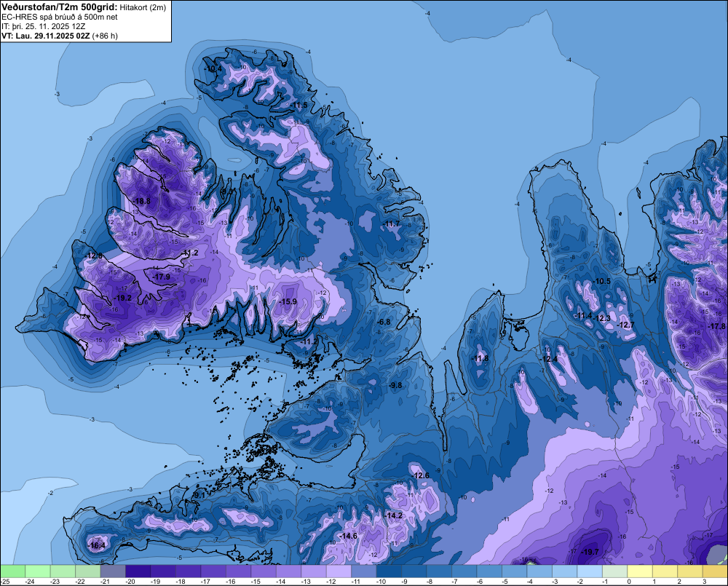Image resolution: width=728 pixels, height=586 pixels.
Task: Click the legend scale label "3"
Action: click(704, 582)
